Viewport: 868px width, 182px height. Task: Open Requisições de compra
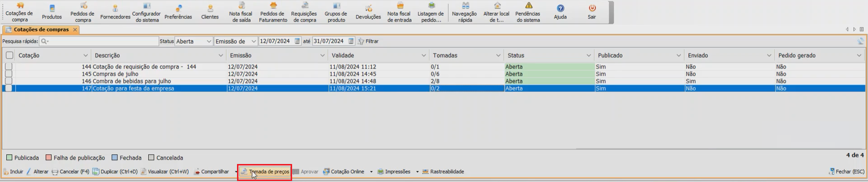click(x=304, y=12)
